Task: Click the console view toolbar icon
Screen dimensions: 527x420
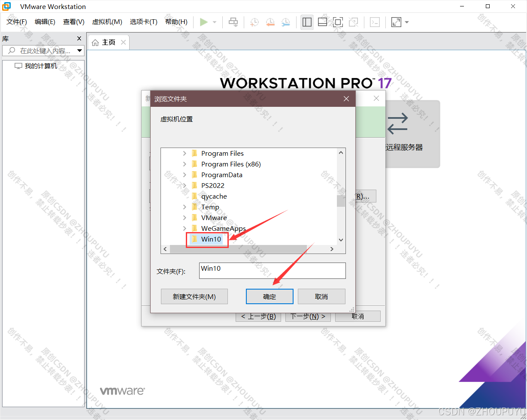Action: click(375, 22)
